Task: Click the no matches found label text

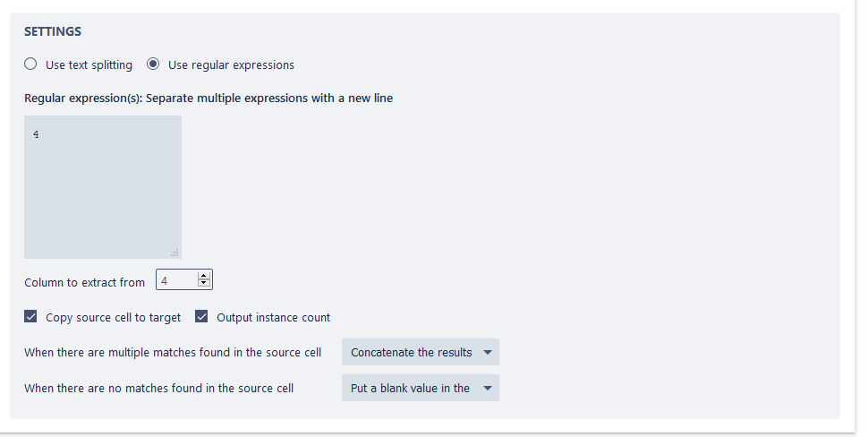Action: 158,389
